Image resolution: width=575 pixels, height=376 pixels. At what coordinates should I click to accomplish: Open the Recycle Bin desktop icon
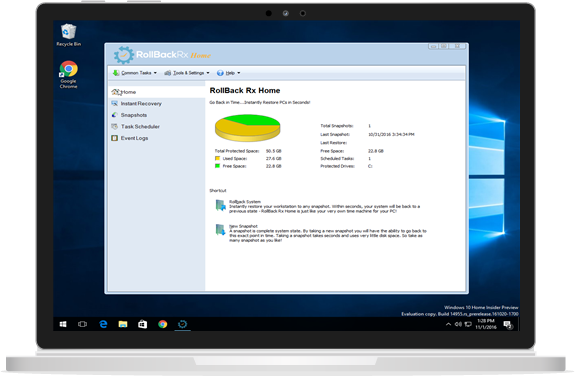tap(69, 35)
